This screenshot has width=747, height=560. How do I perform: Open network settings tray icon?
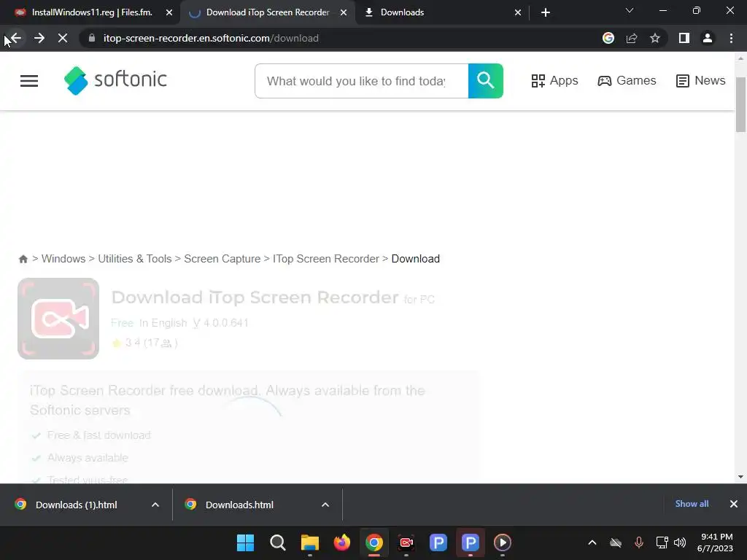click(x=662, y=542)
